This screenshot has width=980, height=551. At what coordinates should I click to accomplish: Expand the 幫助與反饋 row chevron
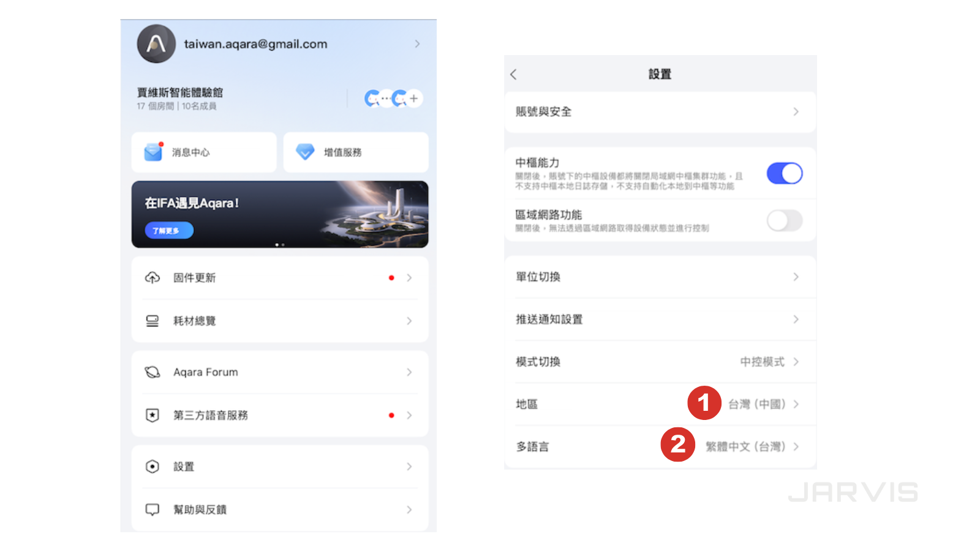click(x=409, y=509)
